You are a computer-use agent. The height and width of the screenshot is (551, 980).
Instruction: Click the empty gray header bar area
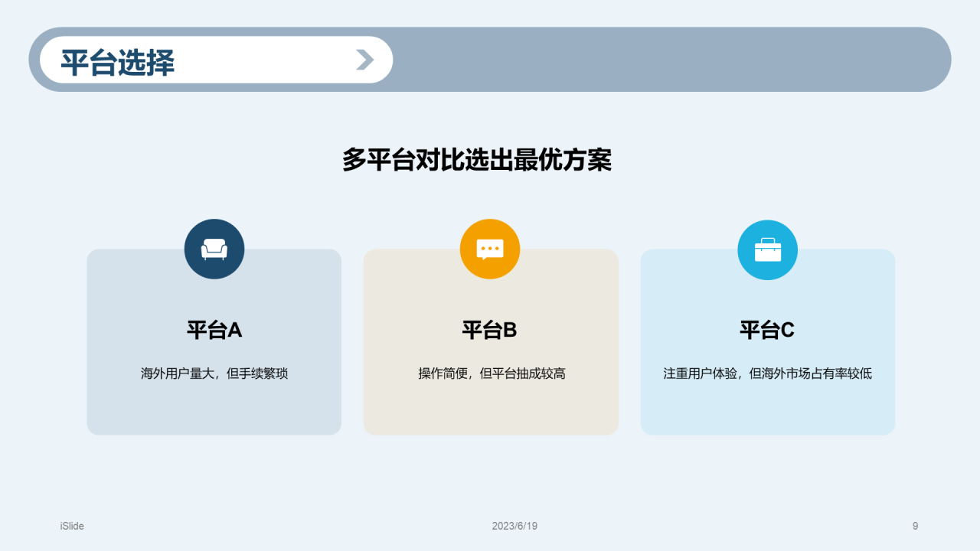click(666, 60)
